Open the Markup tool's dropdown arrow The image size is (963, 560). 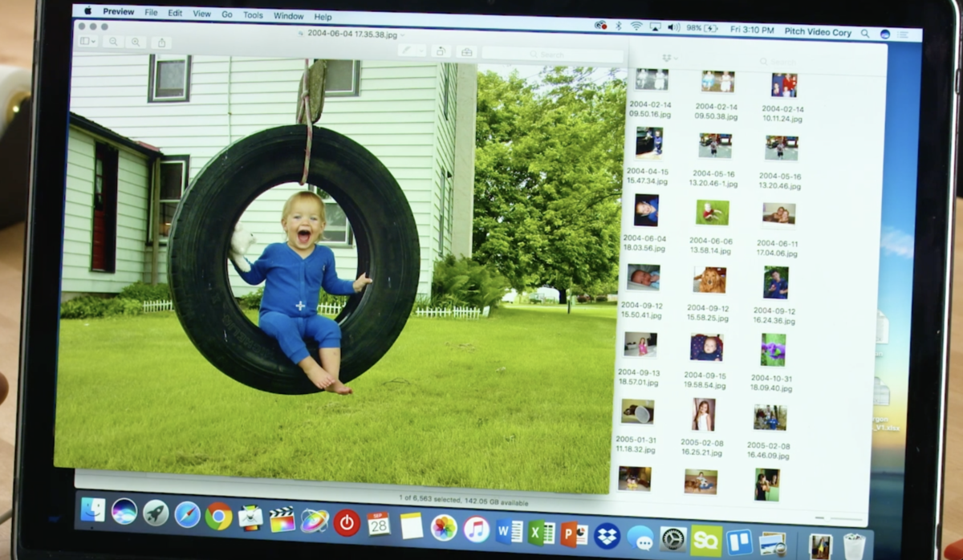(x=422, y=51)
